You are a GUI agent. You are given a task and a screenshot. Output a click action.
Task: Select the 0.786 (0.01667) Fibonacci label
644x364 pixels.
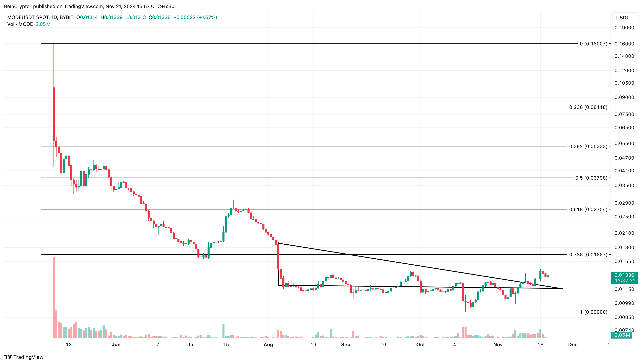click(588, 255)
